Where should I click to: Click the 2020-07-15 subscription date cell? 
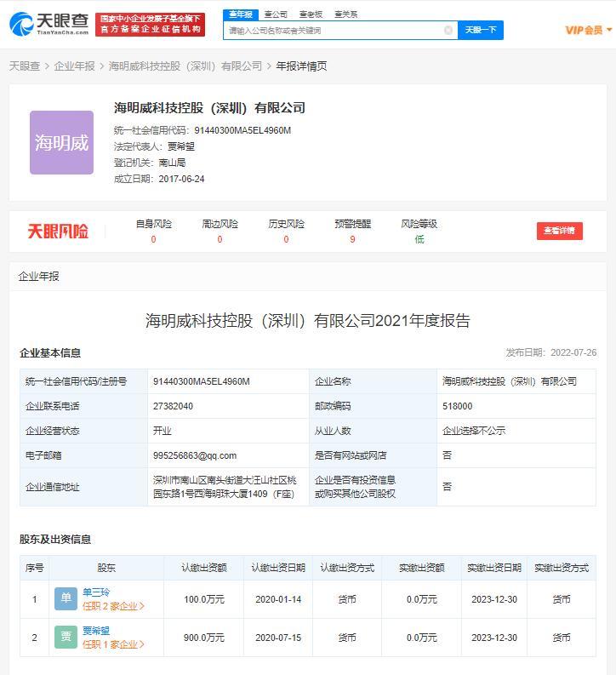point(278,638)
